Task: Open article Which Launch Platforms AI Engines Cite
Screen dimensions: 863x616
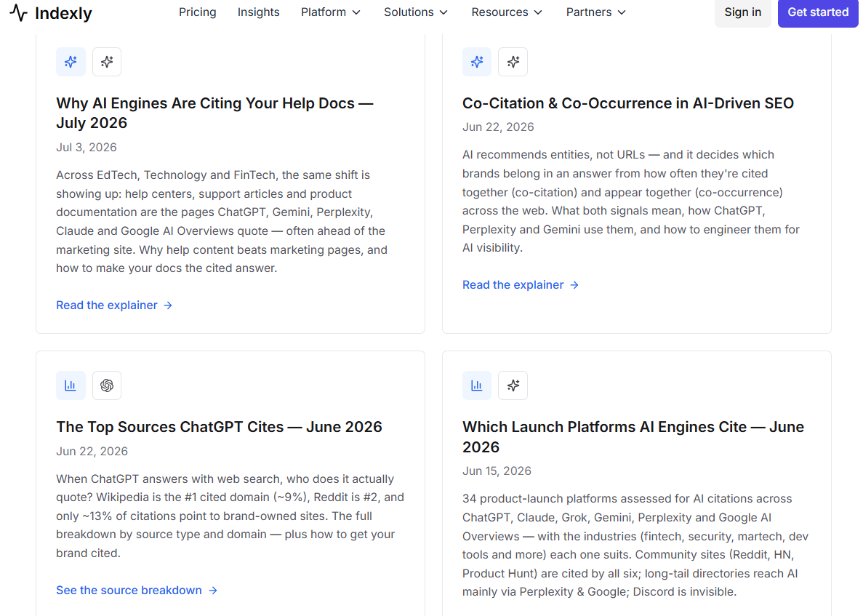Action: click(x=633, y=437)
